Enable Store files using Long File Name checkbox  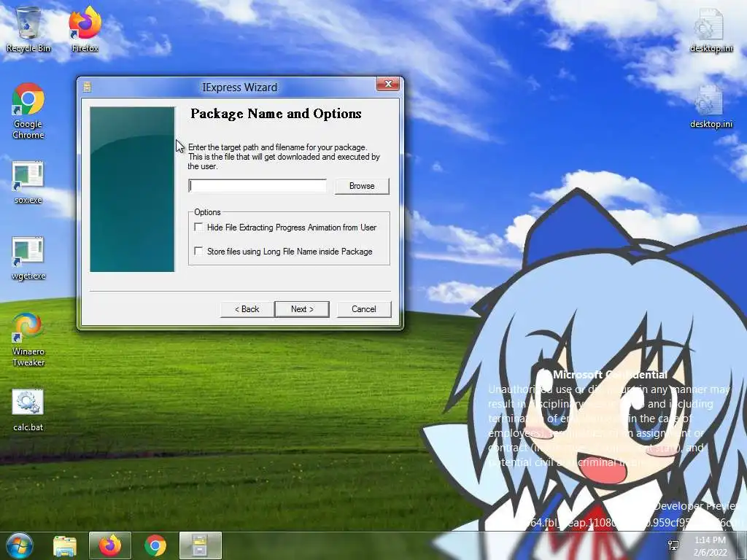(x=198, y=251)
